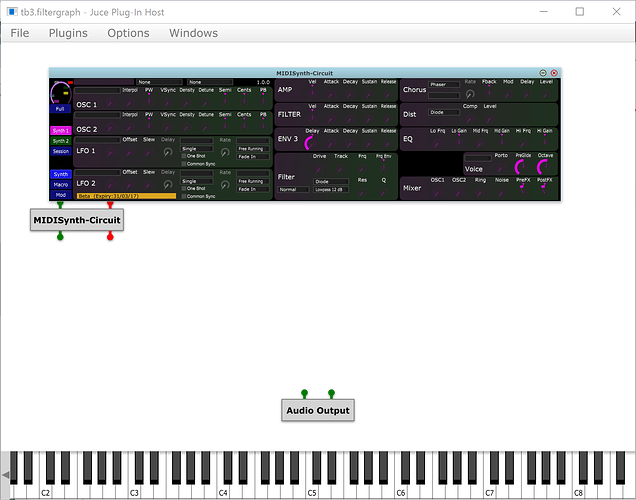Viewport: 636px width, 500px height.
Task: Open the OSC 2 waveform dropdown
Action: pos(97,115)
